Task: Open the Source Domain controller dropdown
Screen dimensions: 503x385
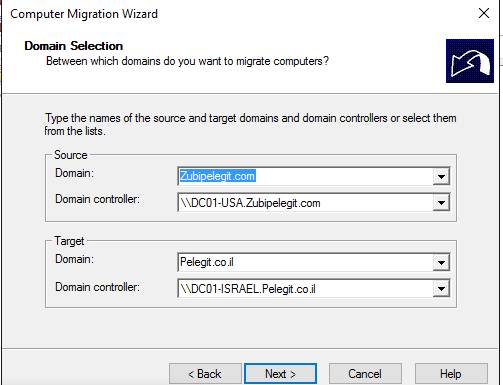Action: (441, 202)
